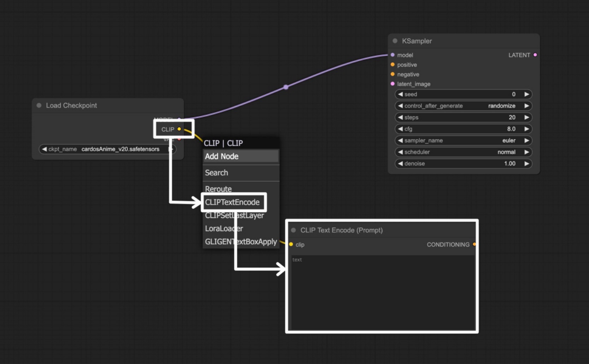Click the KSampler negative input socket

(x=392, y=74)
